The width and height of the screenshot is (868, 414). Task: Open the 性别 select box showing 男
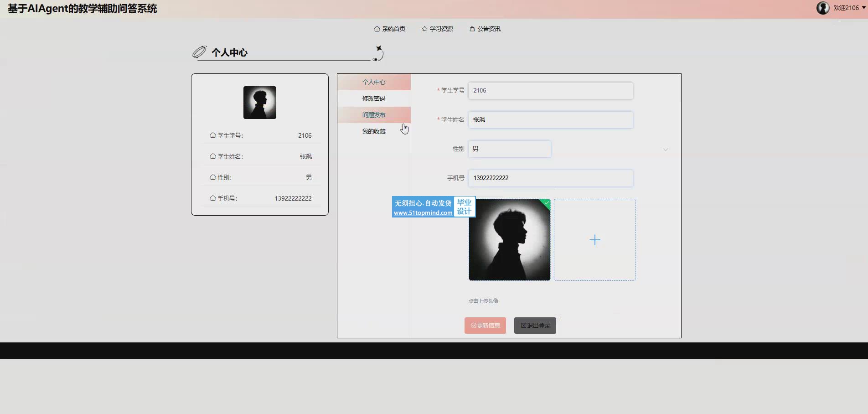tap(509, 149)
